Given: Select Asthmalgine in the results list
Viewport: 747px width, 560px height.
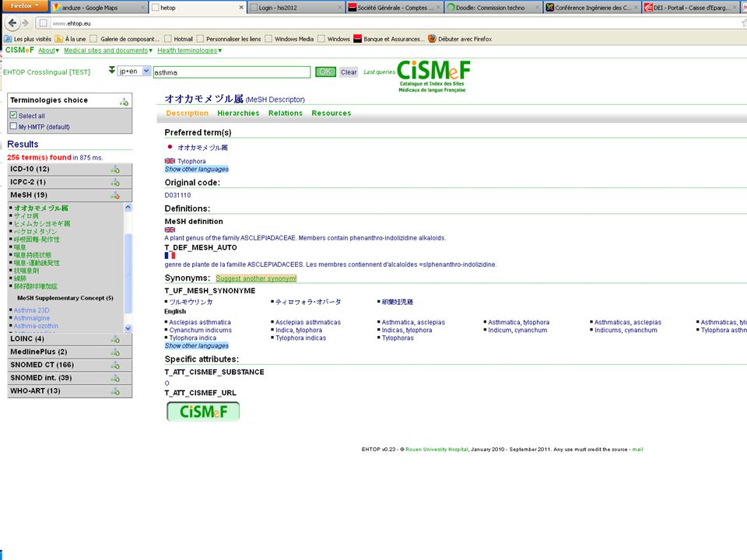Looking at the screenshot, I should coord(31,318).
